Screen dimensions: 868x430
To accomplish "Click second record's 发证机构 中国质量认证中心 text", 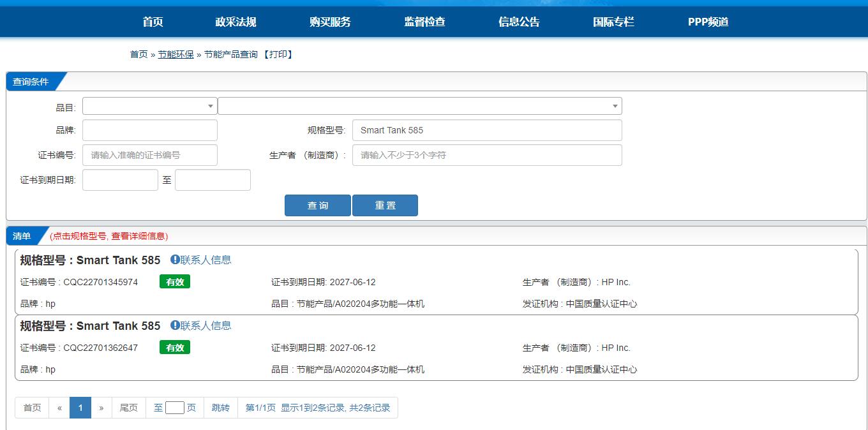I will 601,369.
